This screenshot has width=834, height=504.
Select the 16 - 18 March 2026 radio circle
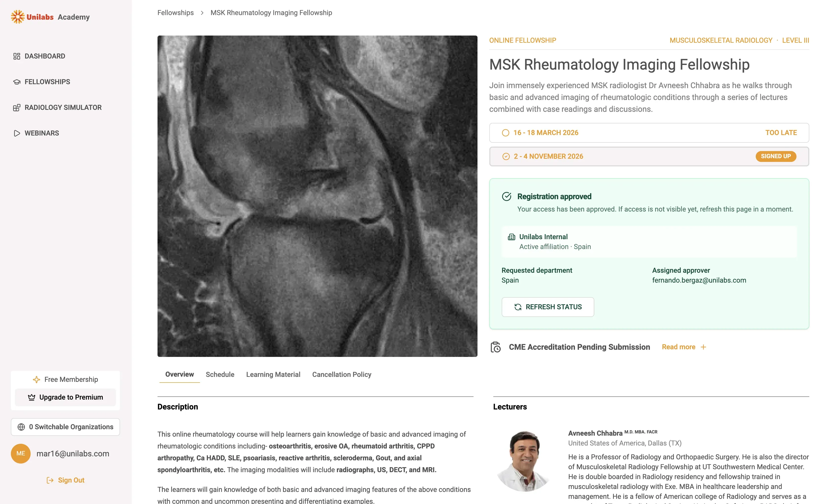tap(505, 133)
